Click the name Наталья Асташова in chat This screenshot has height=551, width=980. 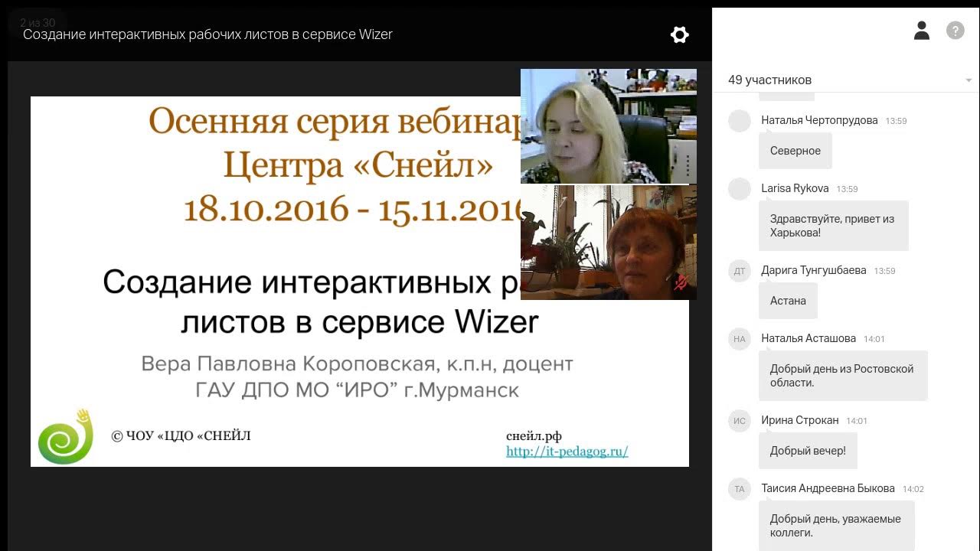(808, 339)
